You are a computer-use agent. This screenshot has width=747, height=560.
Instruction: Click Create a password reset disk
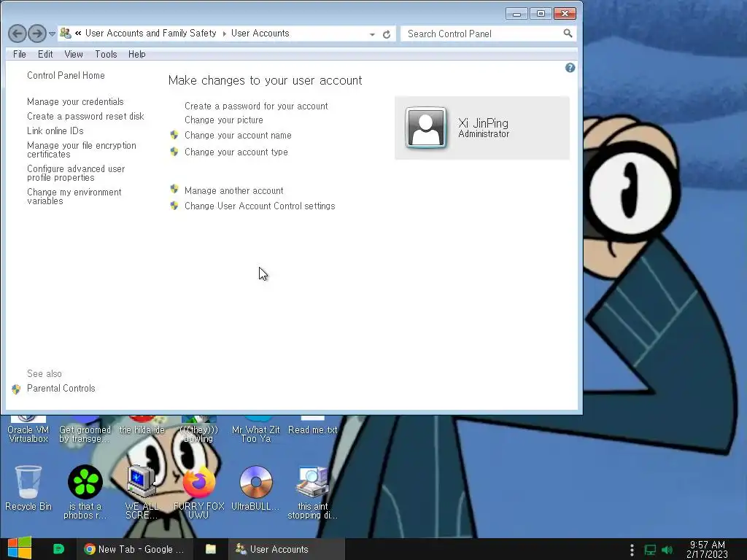(85, 116)
